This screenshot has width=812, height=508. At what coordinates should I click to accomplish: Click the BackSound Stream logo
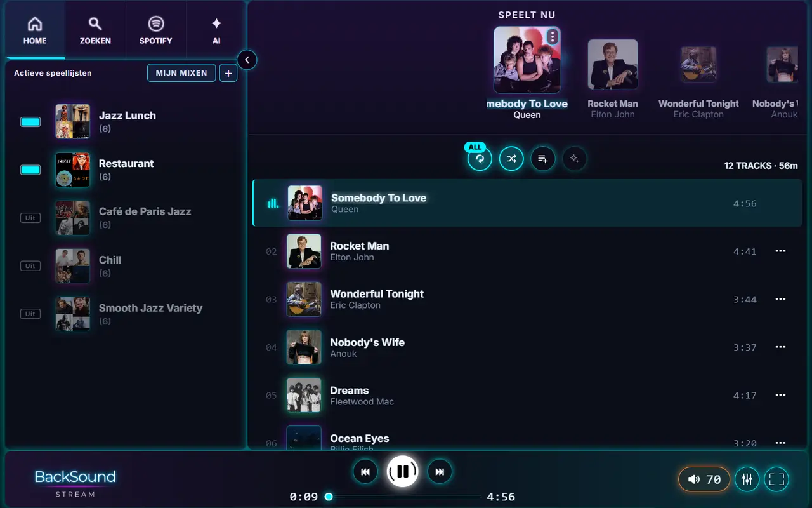(x=75, y=483)
